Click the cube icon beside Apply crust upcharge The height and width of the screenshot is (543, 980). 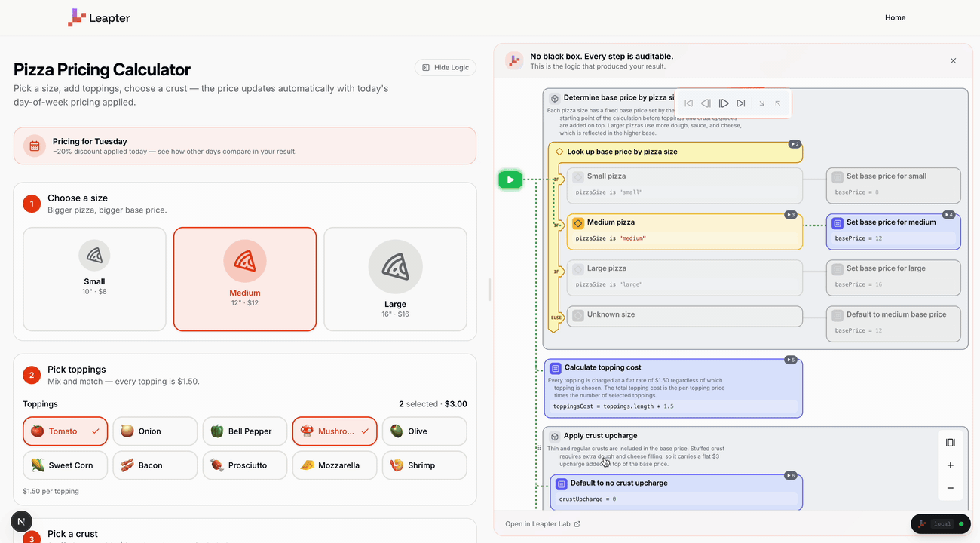554,436
